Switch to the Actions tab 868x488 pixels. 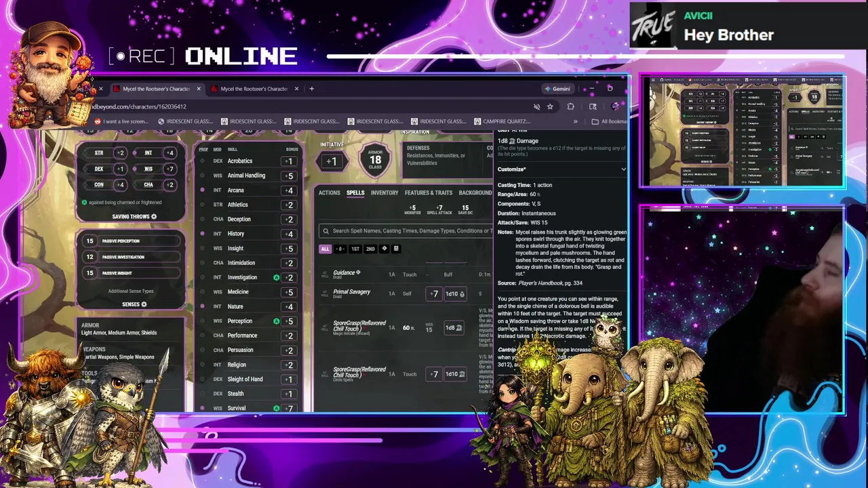click(329, 193)
